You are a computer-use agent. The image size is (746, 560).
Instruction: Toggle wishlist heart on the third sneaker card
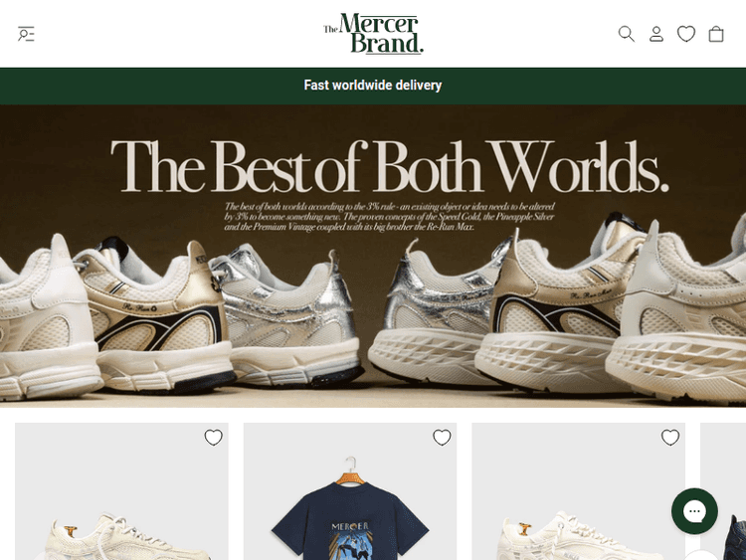[669, 438]
